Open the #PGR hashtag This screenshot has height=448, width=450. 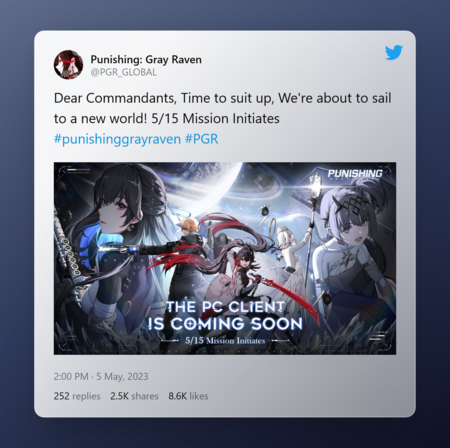[x=202, y=139]
